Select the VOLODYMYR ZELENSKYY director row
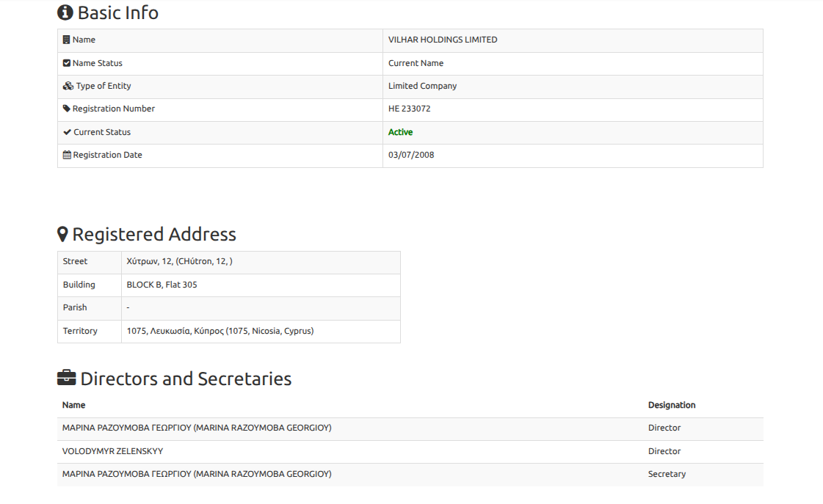Screen dimensions: 823x504 click(113, 451)
